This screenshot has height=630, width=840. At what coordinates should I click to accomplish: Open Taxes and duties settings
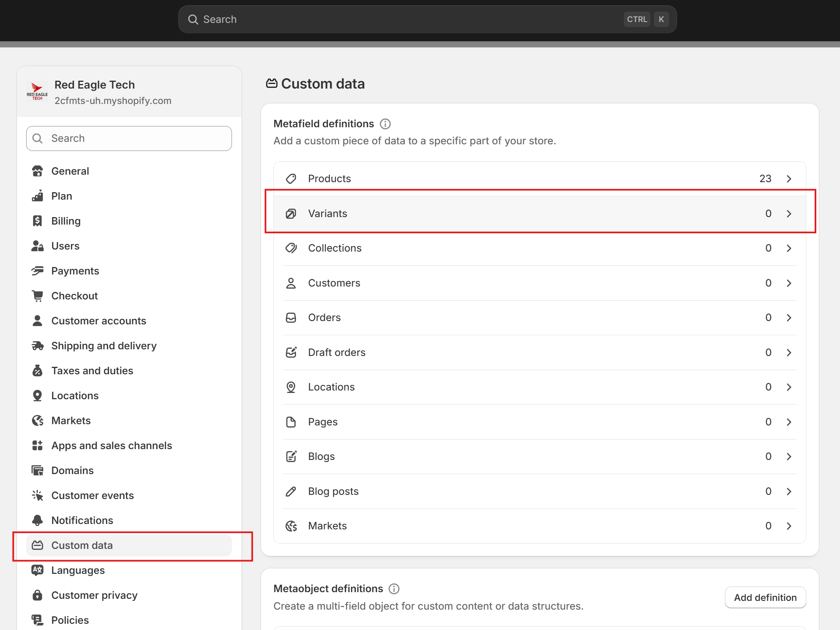tap(92, 371)
